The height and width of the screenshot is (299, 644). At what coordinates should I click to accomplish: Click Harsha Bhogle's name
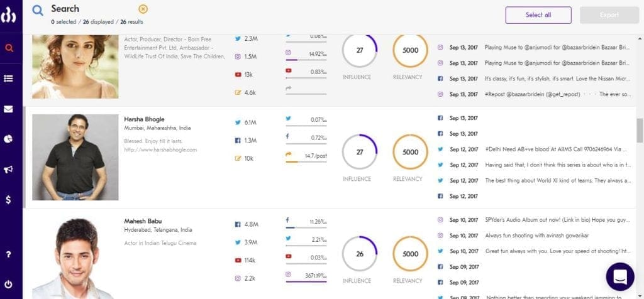pos(143,119)
